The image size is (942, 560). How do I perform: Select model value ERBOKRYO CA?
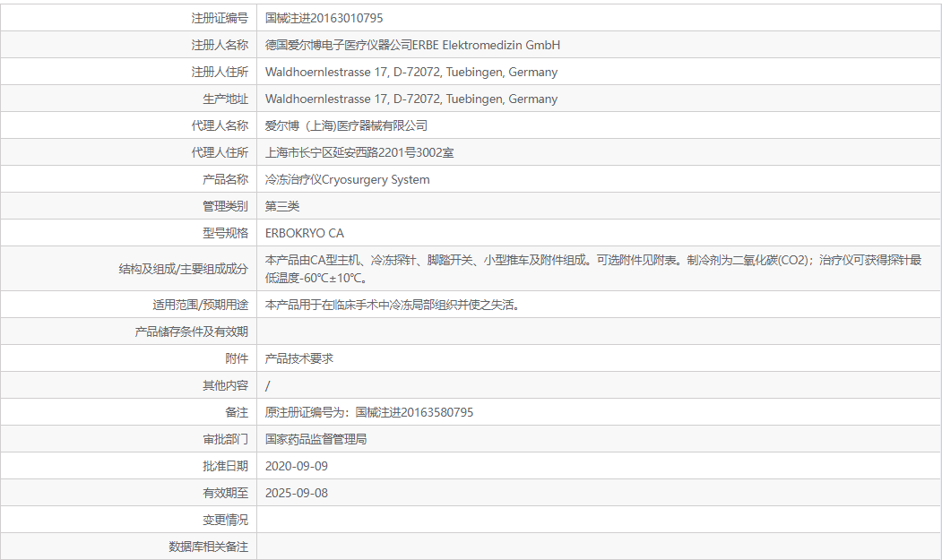coord(305,233)
